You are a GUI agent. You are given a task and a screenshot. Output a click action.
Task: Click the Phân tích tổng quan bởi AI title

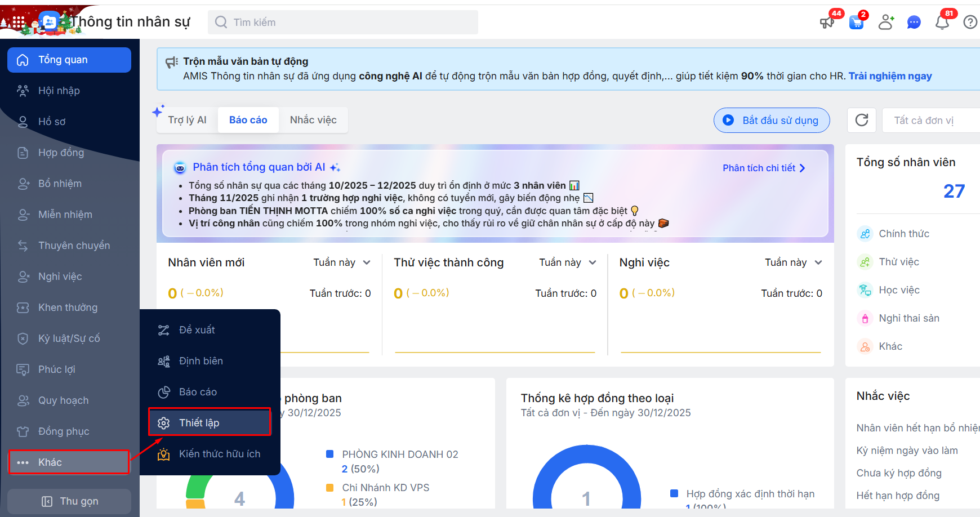click(x=259, y=167)
